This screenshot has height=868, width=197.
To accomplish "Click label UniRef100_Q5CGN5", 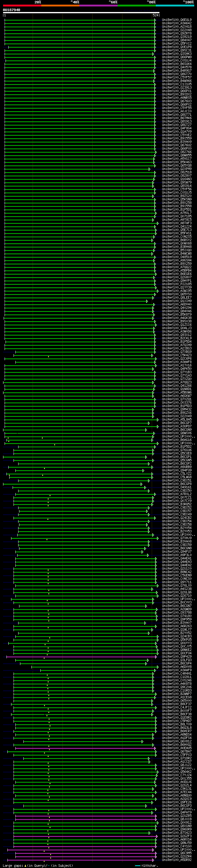I will pos(177,460).
